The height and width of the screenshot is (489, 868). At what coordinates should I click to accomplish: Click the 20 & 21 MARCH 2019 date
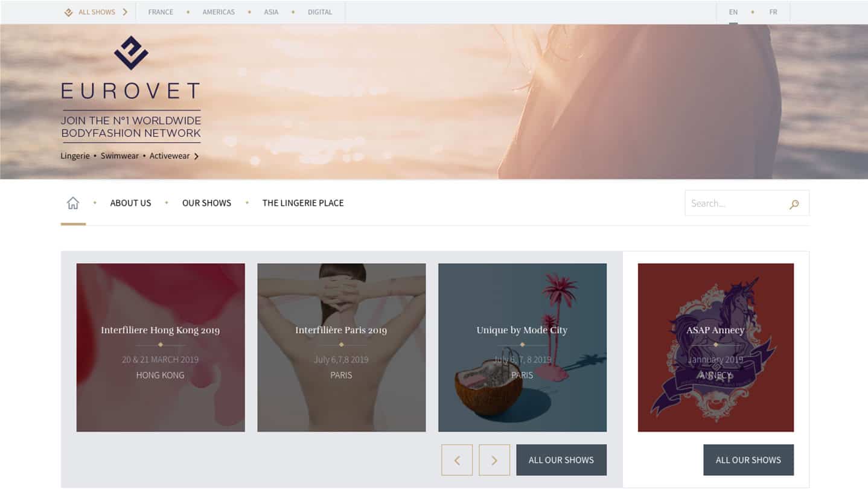coord(160,359)
